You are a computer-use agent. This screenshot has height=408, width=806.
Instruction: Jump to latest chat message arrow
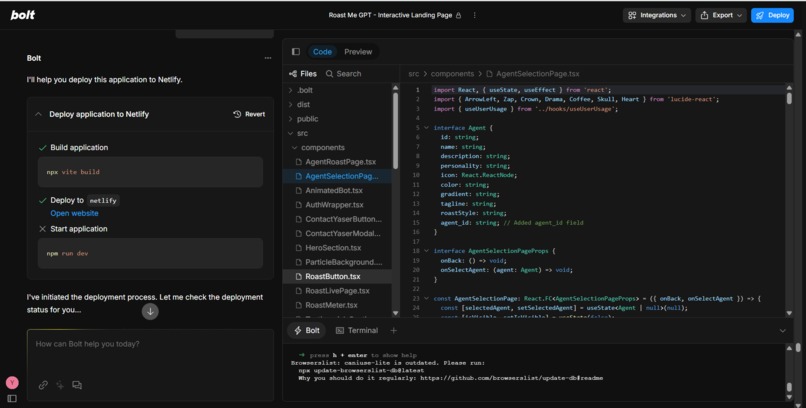(x=150, y=311)
